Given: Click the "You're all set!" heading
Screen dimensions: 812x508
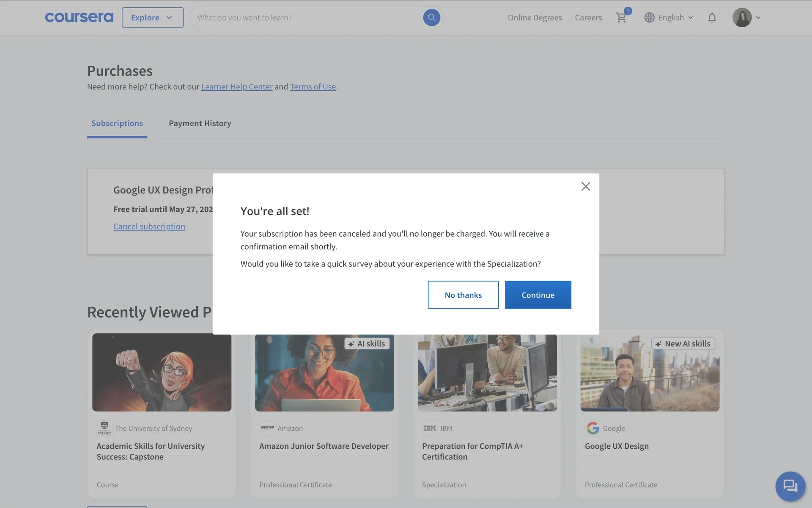Looking at the screenshot, I should 275,211.
